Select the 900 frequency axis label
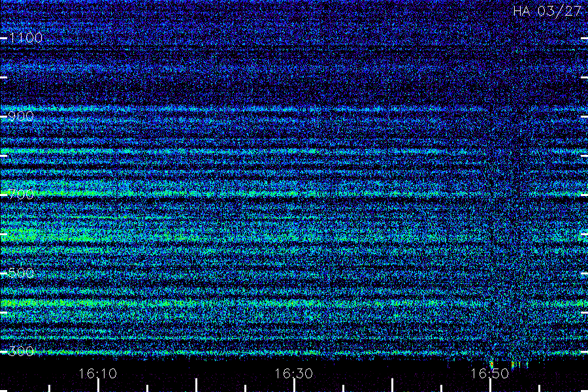Viewport: 588px width, 392px height. coord(21,116)
